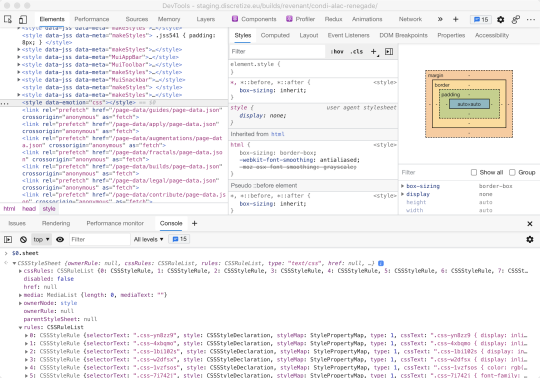Expand the ownerNode property
The height and width of the screenshot is (378, 540).
(x=20, y=303)
